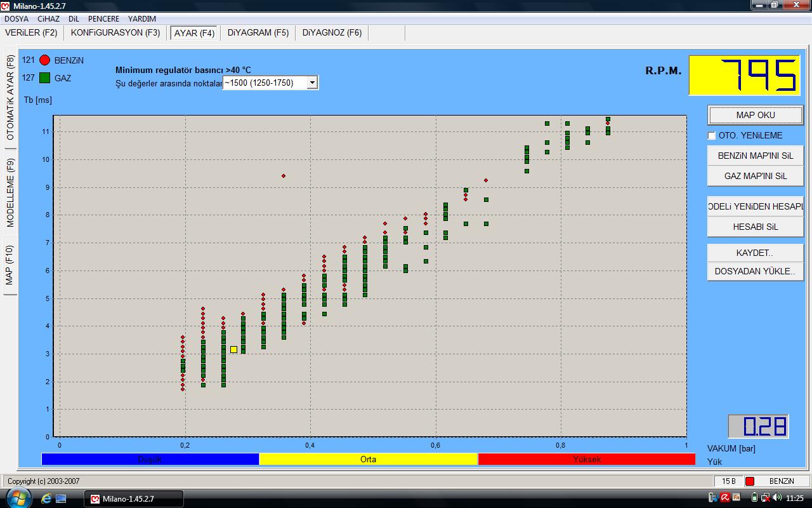Click red BENZiN status indicator in status bar
Screen dimensions: 812x508
pos(749,481)
